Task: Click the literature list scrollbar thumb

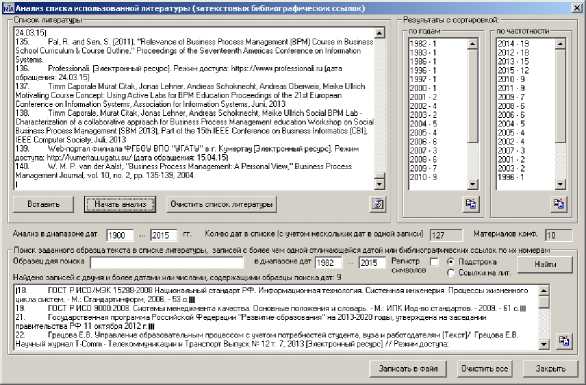Action: coord(379,175)
